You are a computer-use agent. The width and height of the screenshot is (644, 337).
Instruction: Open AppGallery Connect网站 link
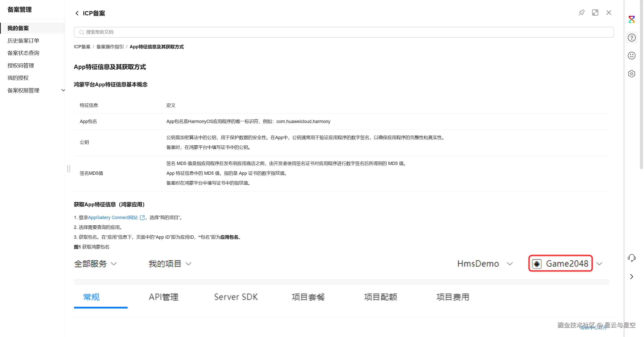pyautogui.click(x=113, y=218)
